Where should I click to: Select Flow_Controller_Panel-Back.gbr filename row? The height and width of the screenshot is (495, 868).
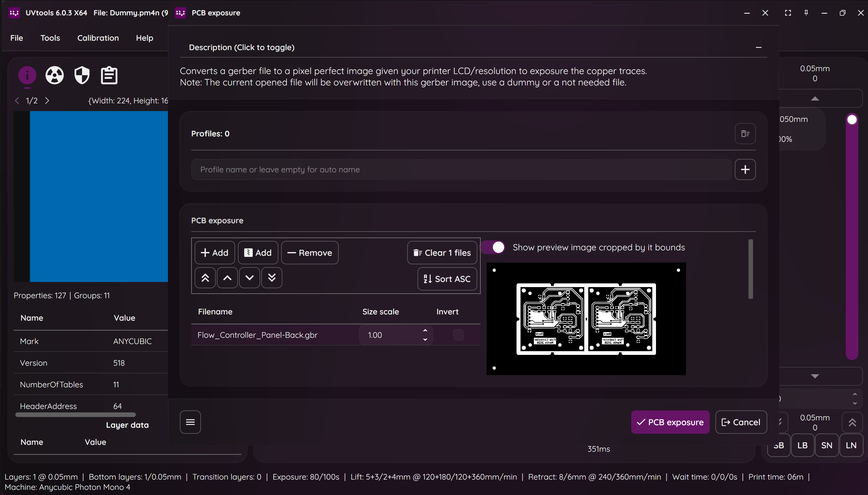point(336,335)
